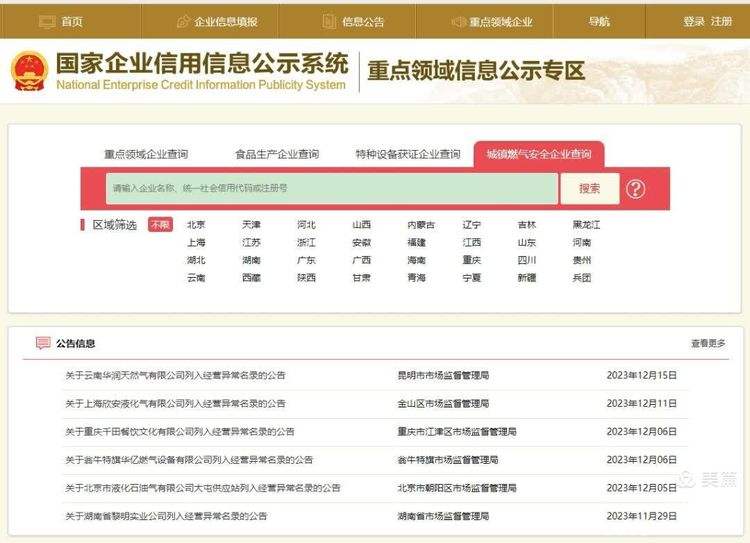Select 云南 region filter
The image size is (750, 543).
coord(196,277)
